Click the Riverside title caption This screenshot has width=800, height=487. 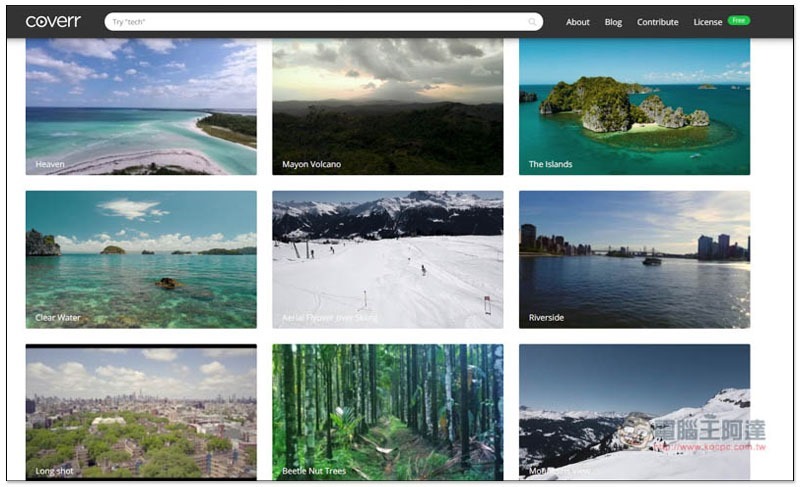click(x=546, y=318)
